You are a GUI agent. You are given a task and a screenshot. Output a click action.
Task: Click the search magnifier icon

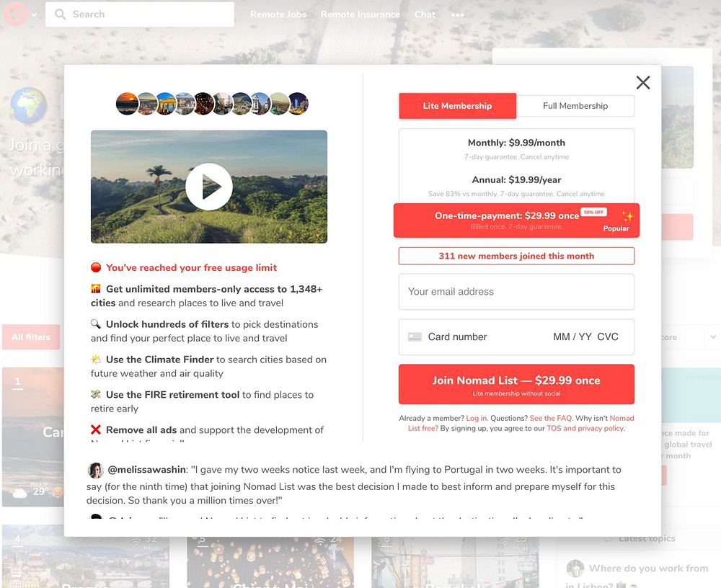[61, 14]
